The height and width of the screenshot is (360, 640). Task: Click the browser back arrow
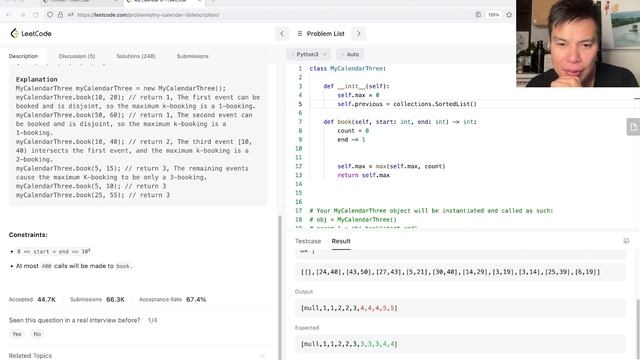9,15
